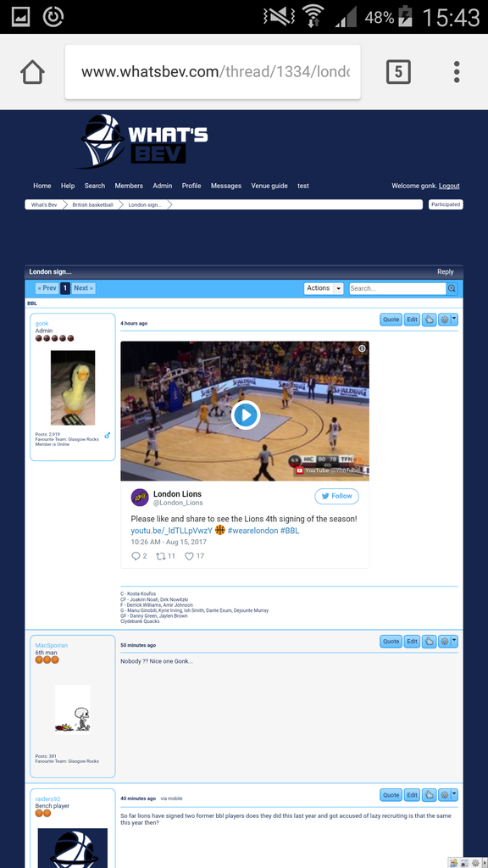Click the retweet icon on the tweet
Viewport: 488px width, 868px height.
[x=160, y=556]
